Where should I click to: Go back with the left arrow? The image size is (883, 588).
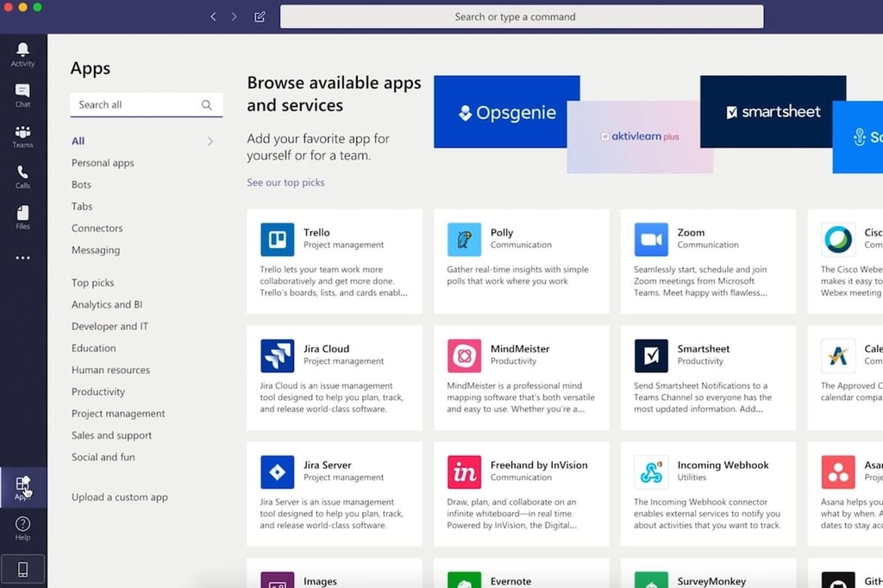pyautogui.click(x=213, y=17)
